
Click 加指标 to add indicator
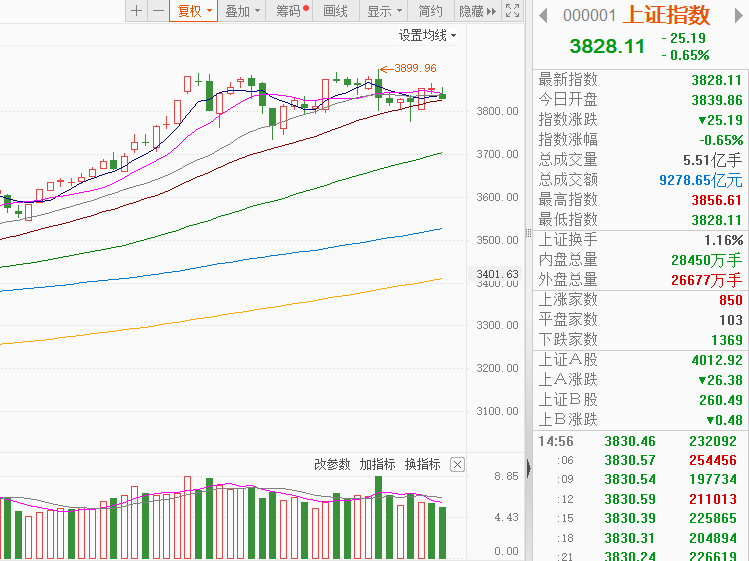(377, 464)
